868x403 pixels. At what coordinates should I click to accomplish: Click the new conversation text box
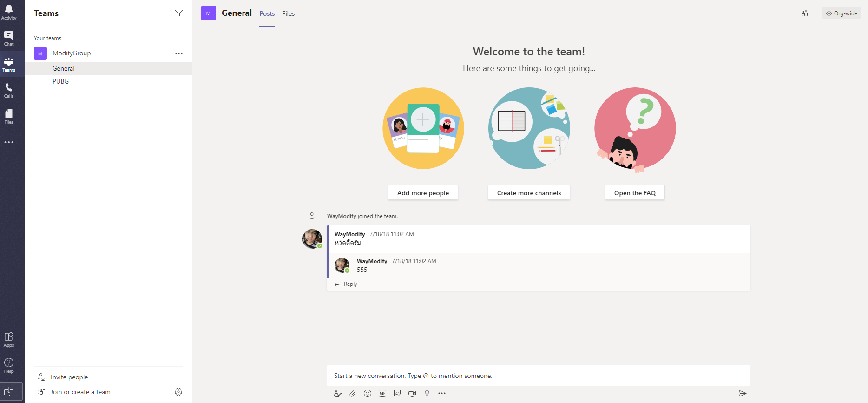(x=539, y=376)
